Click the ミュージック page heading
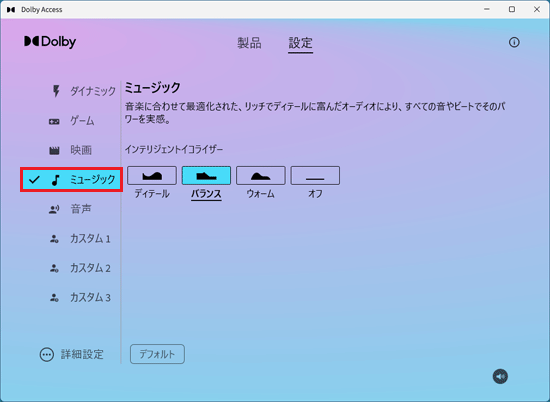 click(x=153, y=87)
